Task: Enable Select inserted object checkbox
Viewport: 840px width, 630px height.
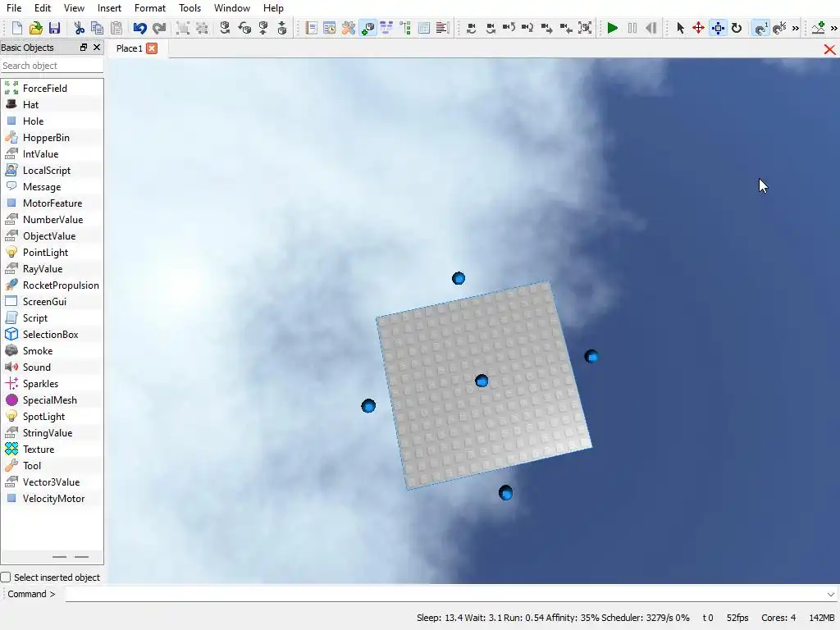Action: click(6, 577)
